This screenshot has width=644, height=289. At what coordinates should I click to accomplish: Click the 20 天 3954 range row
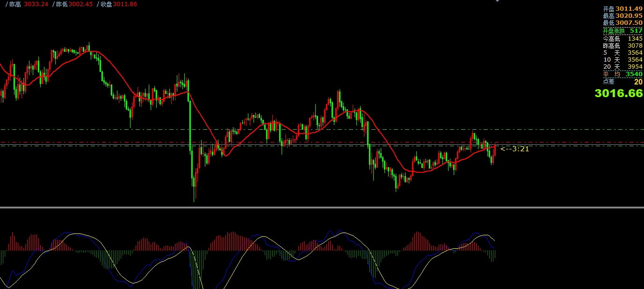[x=622, y=67]
